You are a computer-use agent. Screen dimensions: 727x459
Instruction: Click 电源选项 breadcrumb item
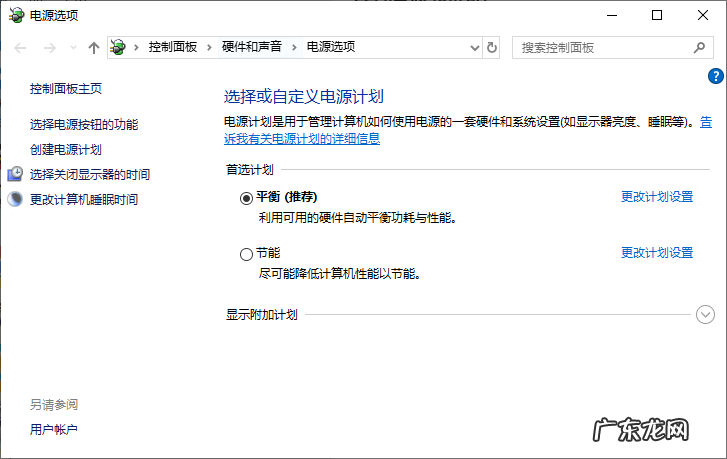(x=331, y=47)
